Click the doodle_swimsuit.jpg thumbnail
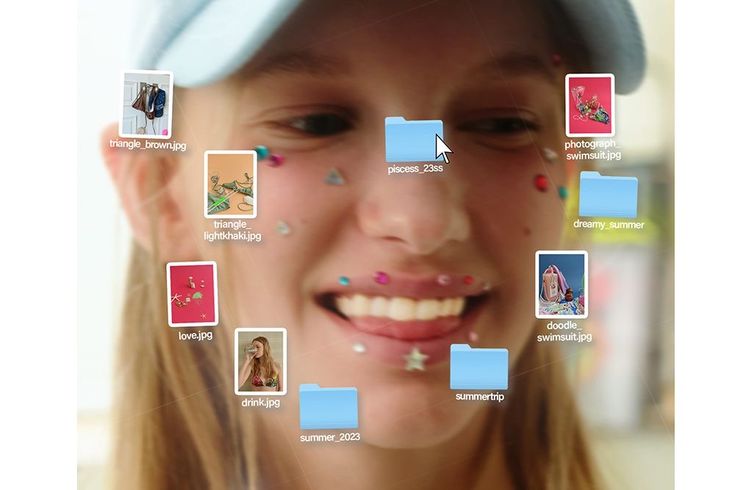This screenshot has height=490, width=735. (x=562, y=285)
